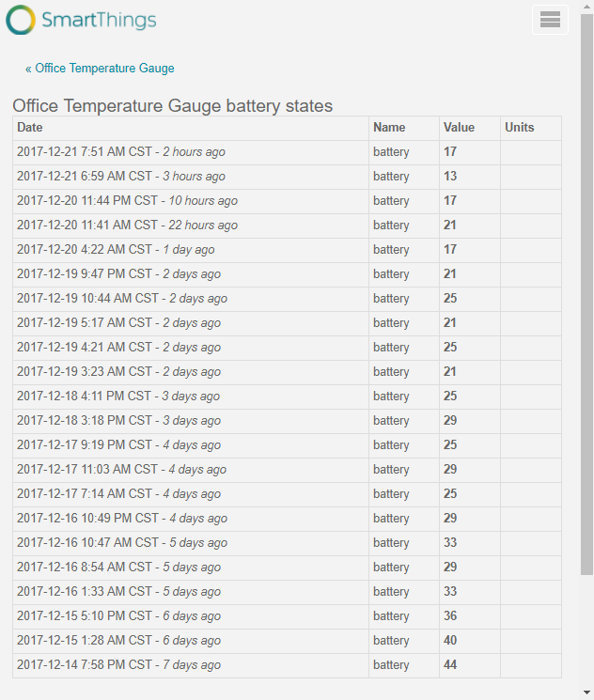Click the date 2017-12-17 9:19 PM CST
594x700 pixels.
(85, 445)
